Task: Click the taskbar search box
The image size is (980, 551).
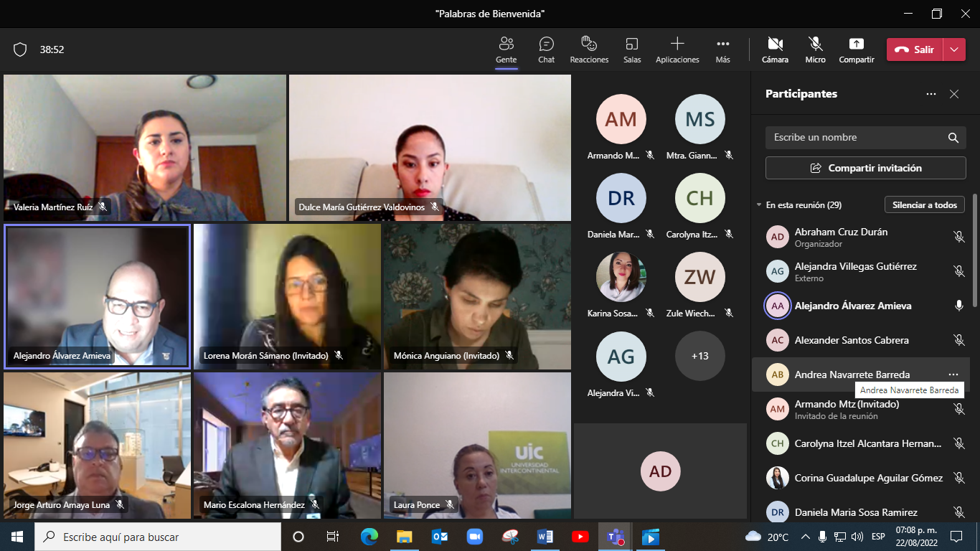Action: pyautogui.click(x=158, y=537)
